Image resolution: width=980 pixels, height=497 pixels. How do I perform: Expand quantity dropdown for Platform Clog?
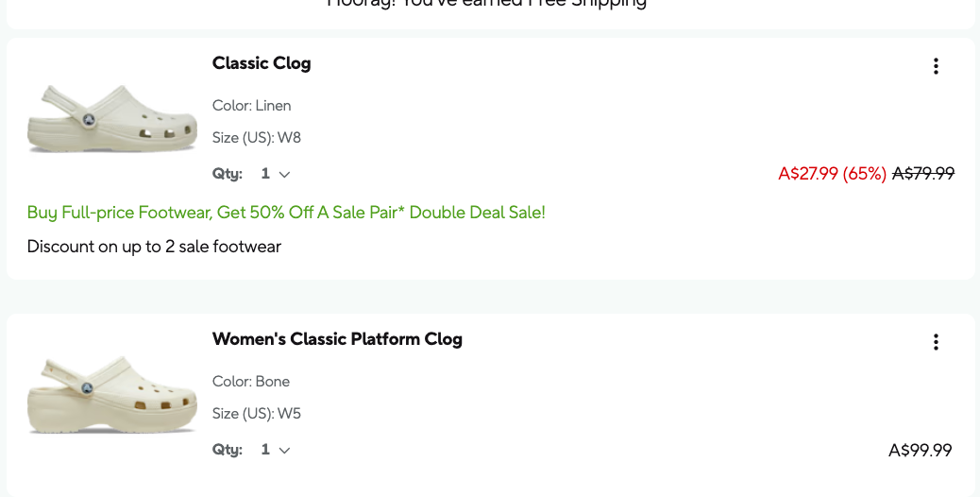tap(276, 450)
